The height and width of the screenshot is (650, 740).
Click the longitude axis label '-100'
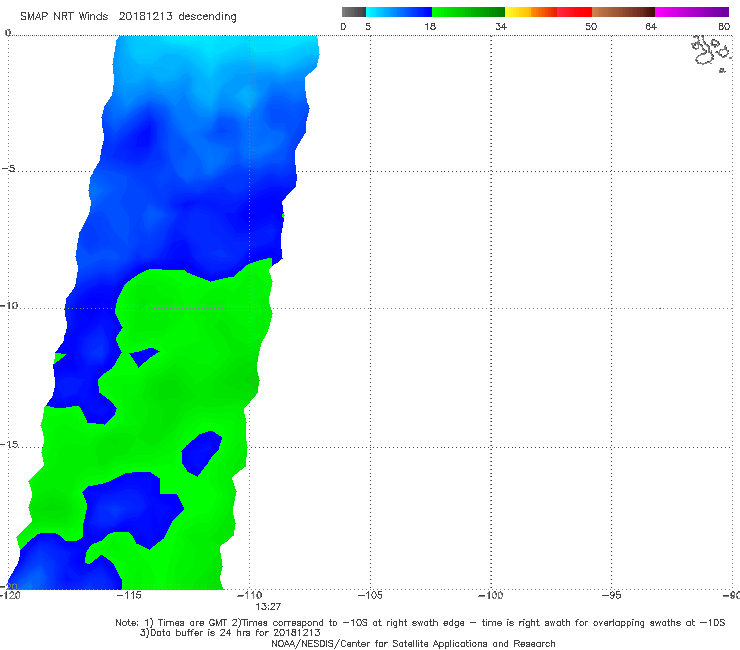tap(491, 595)
